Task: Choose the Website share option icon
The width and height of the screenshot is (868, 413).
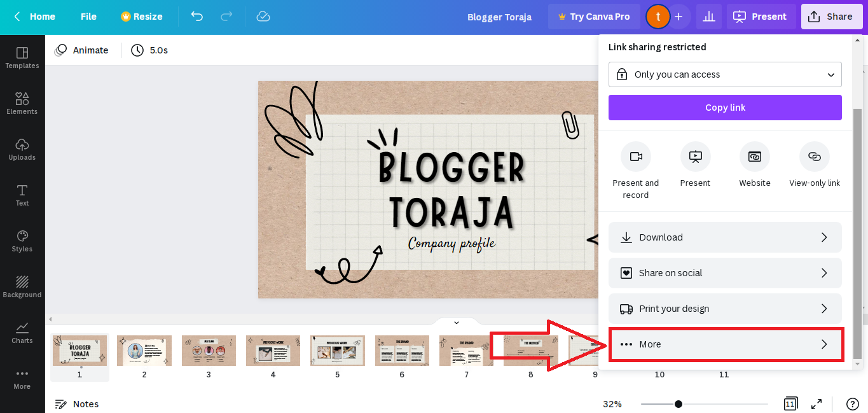Action: click(755, 157)
